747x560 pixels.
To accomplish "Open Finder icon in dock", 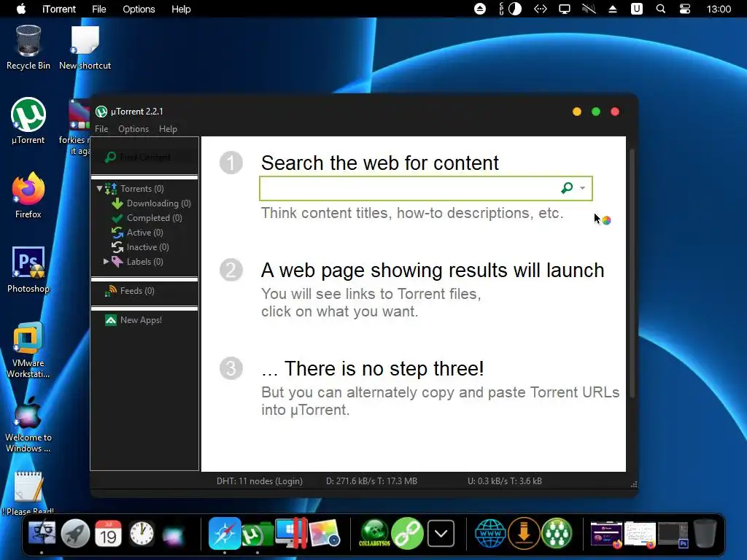I will (x=42, y=533).
